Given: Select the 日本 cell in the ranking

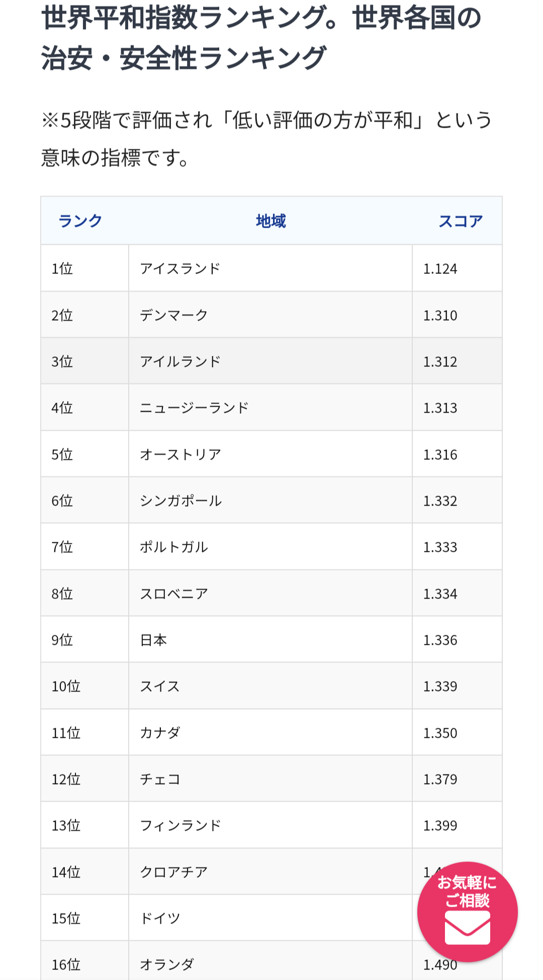Looking at the screenshot, I should pyautogui.click(x=153, y=640).
